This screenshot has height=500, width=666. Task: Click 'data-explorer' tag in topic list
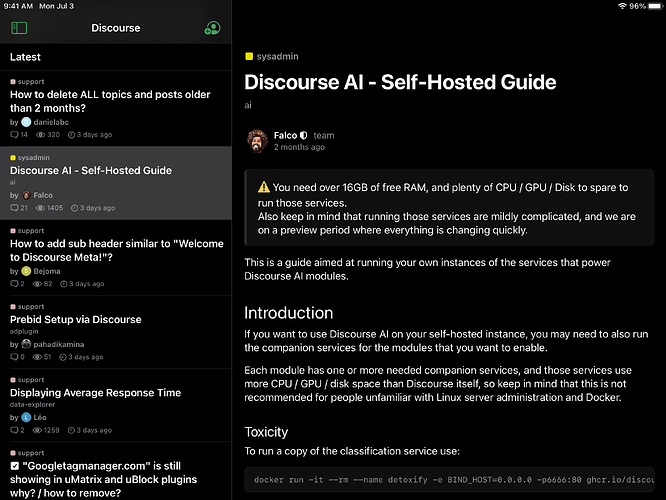click(x=32, y=404)
